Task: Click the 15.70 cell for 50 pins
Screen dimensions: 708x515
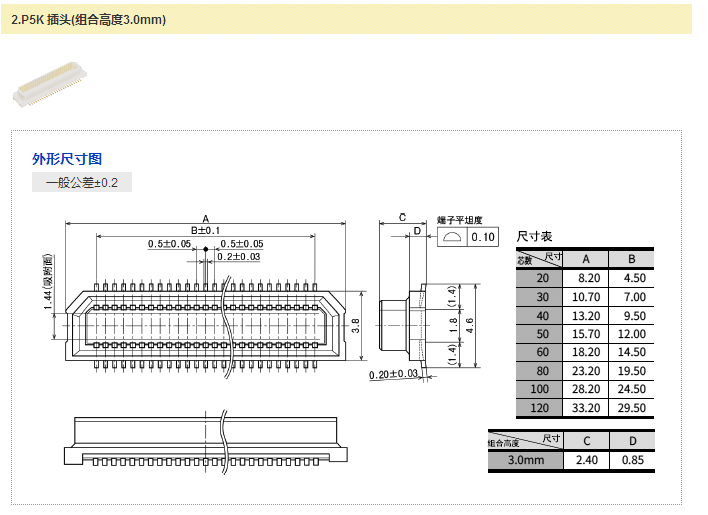Action: pyautogui.click(x=585, y=333)
